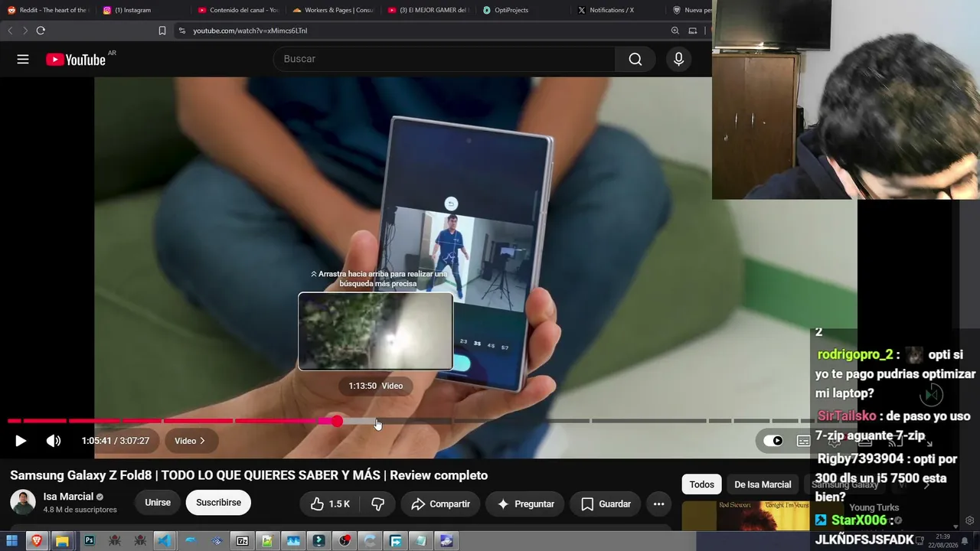The image size is (980, 551).
Task: Click the 4.8 M de suscriptores text
Action: [80, 510]
